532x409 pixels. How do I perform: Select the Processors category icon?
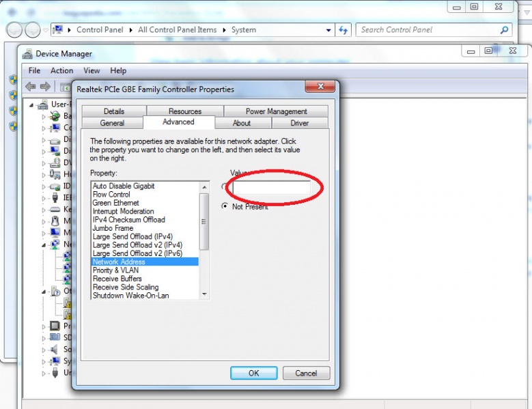click(x=55, y=326)
